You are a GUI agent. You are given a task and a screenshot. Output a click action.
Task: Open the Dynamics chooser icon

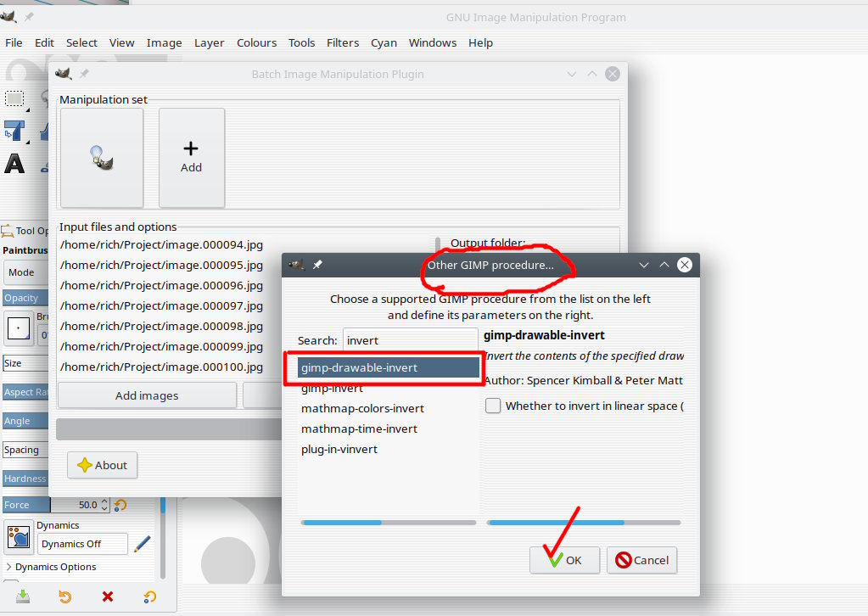[19, 537]
